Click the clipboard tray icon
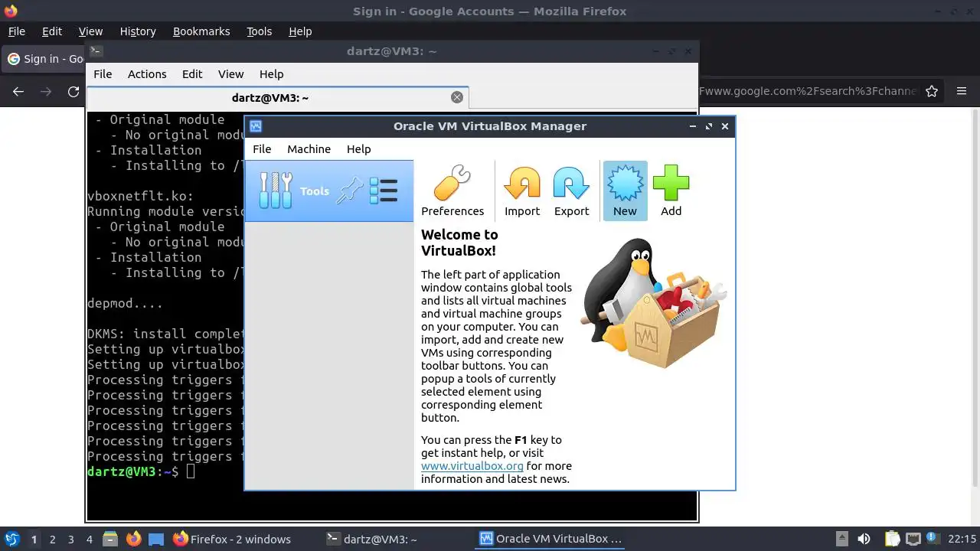This screenshot has height=551, width=980. (x=892, y=539)
